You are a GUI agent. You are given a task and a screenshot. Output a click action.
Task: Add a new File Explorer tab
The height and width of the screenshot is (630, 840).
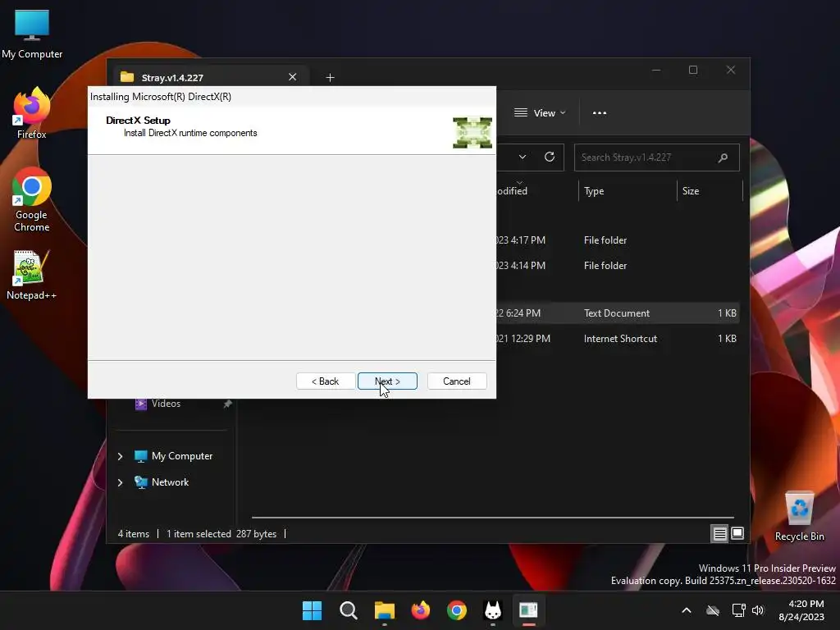click(330, 78)
